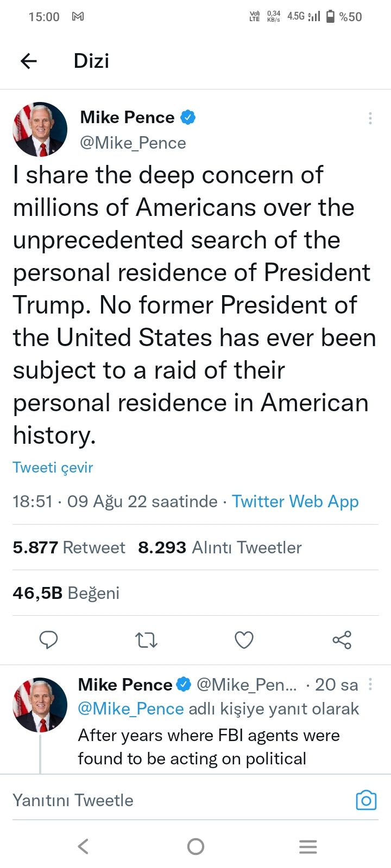
Task: Open the reply tweet's three-dot menu
Action: tap(370, 685)
